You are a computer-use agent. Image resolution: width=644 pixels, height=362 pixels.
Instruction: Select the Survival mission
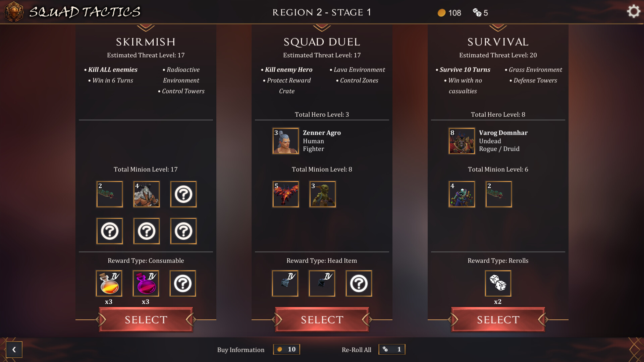tap(498, 320)
